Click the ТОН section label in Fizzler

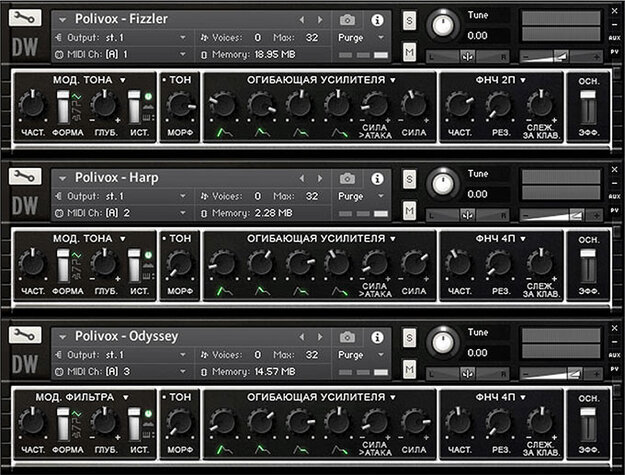coord(180,80)
